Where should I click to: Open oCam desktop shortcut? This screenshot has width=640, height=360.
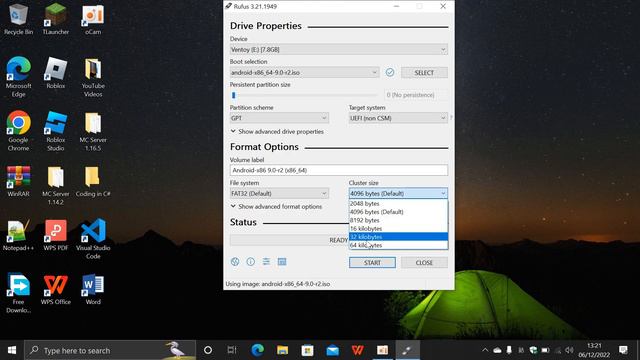[x=93, y=19]
